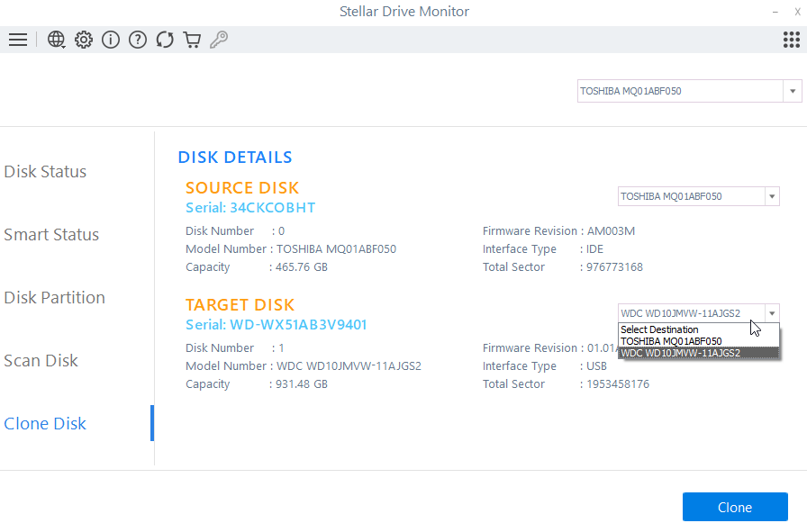Click firmware revision AM003M value
This screenshot has height=532, width=807.
point(611,231)
